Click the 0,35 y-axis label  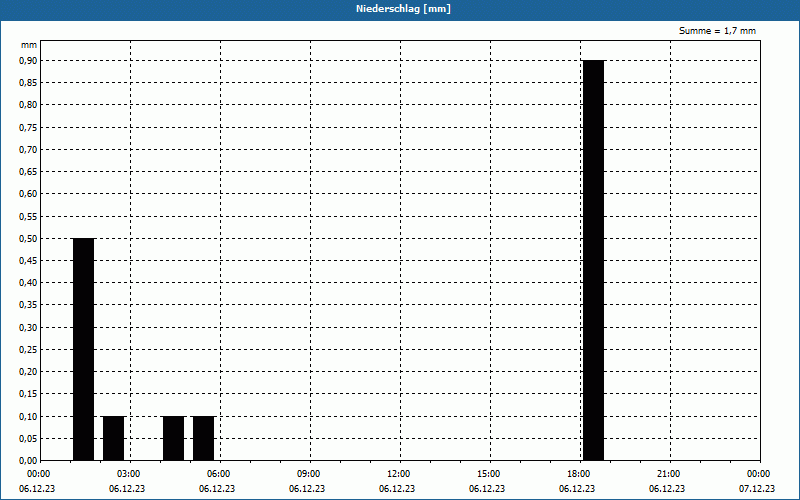tap(28, 305)
